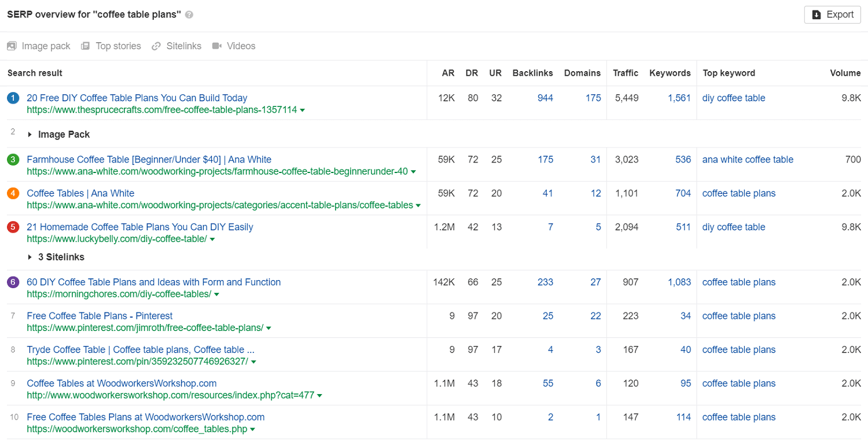Click the woodworkersworkshop.com/coffee_tables.php URL
Screen dimensions: 868x445
(137, 429)
